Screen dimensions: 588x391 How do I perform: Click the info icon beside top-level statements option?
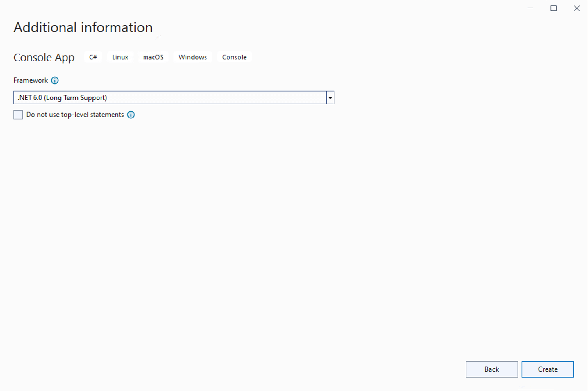(131, 115)
